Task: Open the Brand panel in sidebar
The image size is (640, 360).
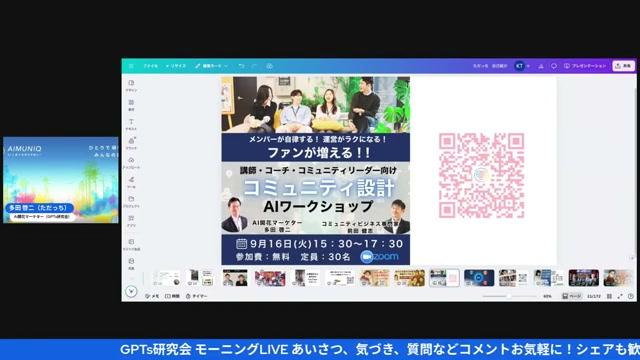Action: 131,143
